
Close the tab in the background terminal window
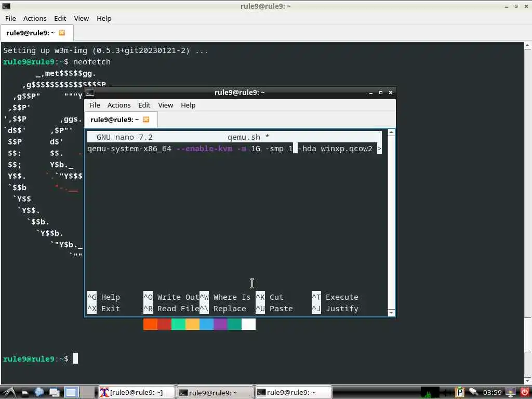62,33
